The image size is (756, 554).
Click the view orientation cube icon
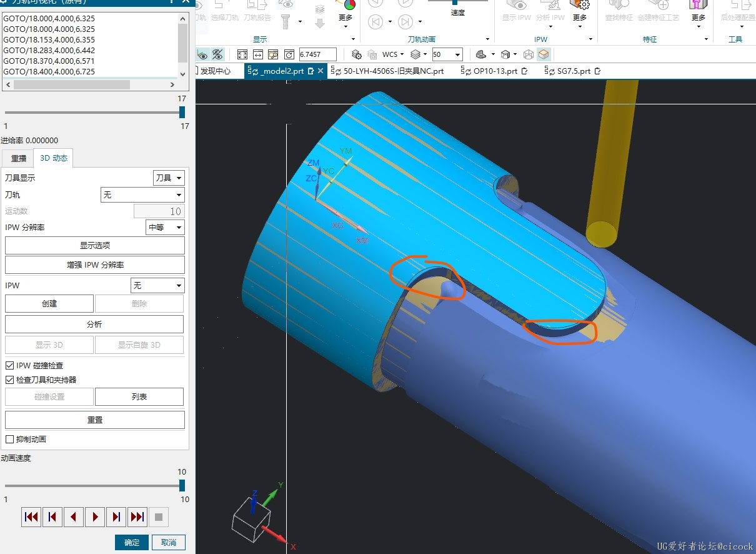click(x=505, y=54)
